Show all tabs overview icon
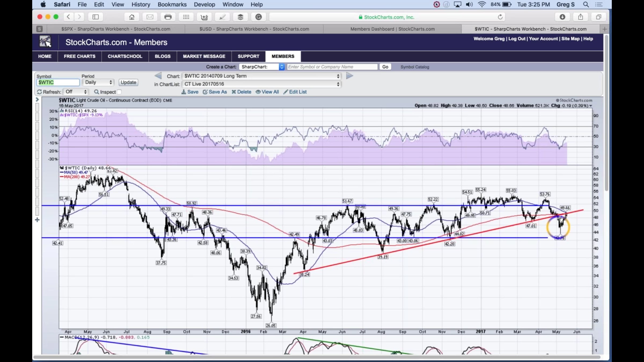 point(598,17)
